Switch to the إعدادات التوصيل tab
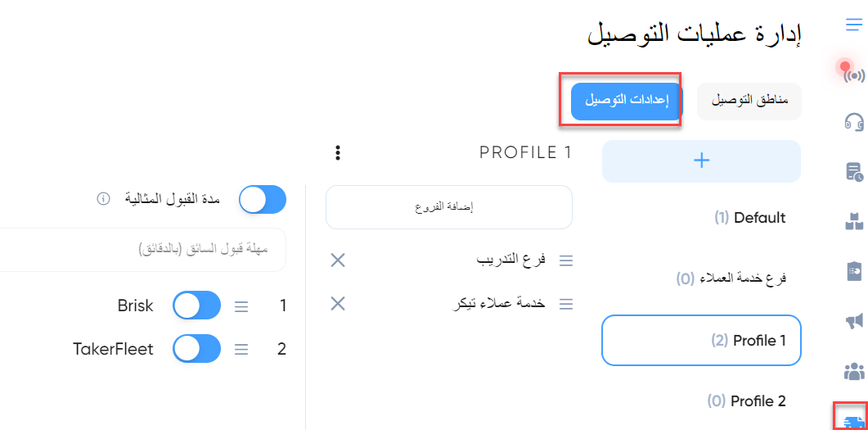 [x=625, y=102]
